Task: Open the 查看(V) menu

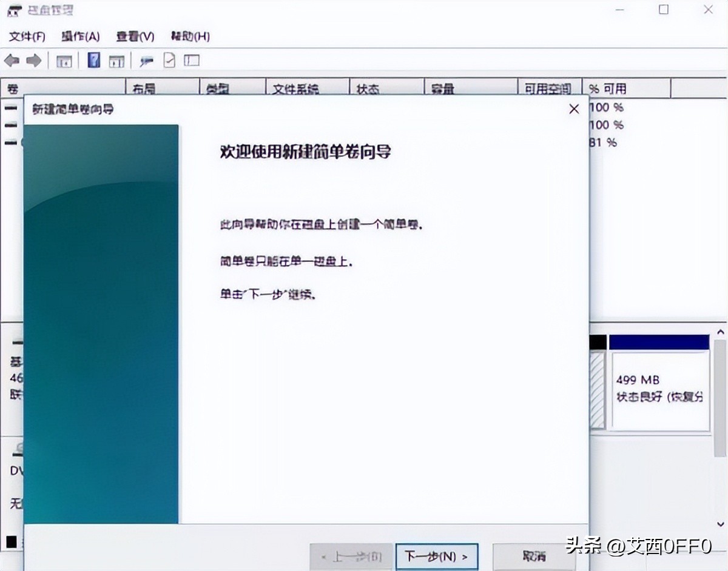Action: pos(134,36)
